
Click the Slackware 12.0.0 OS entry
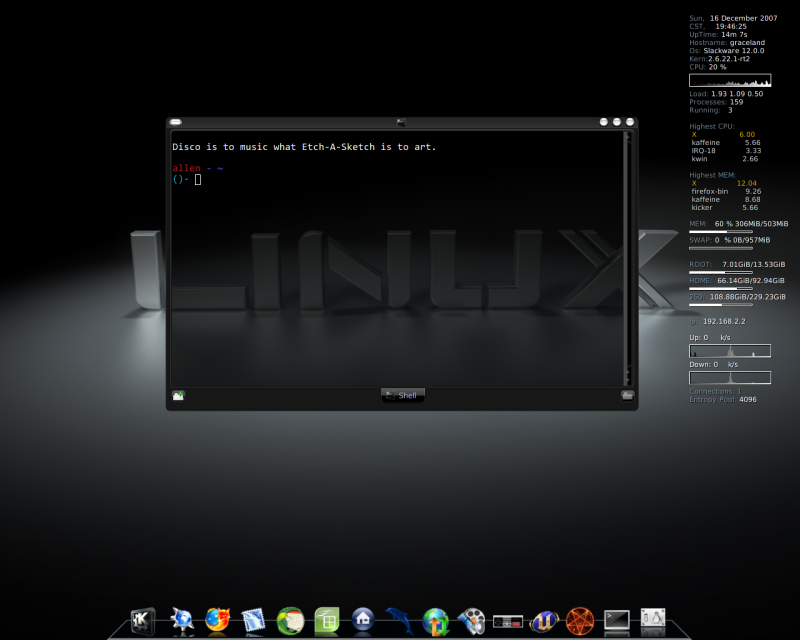pos(727,51)
